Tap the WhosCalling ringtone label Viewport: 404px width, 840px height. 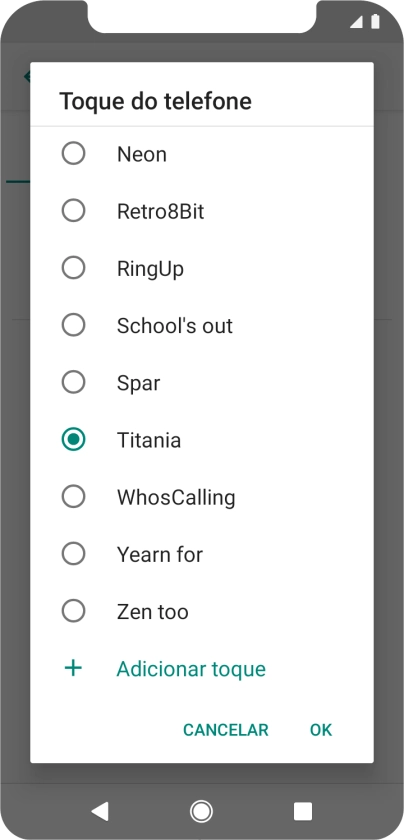176,498
